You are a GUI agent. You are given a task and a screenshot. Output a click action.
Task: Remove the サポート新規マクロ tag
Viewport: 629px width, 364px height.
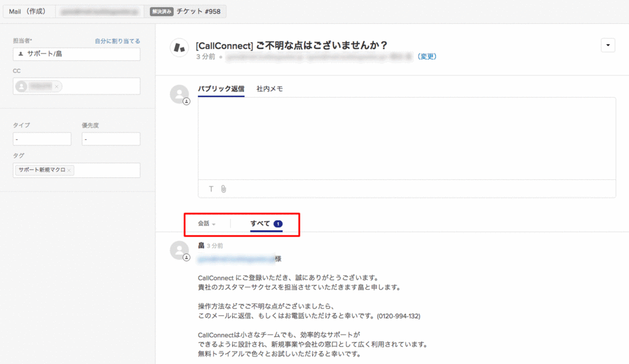coord(69,171)
